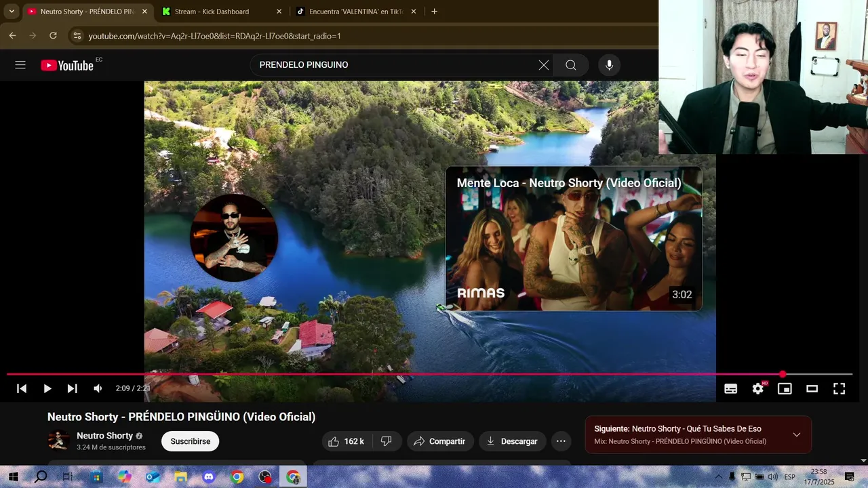The height and width of the screenshot is (488, 868).
Task: Start voice search with microphone icon
Action: coord(609,65)
